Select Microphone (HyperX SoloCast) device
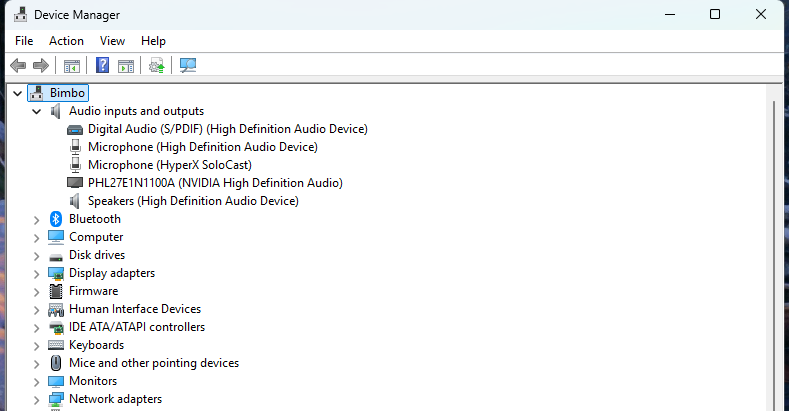Screen dimensions: 789x411 (x=169, y=165)
